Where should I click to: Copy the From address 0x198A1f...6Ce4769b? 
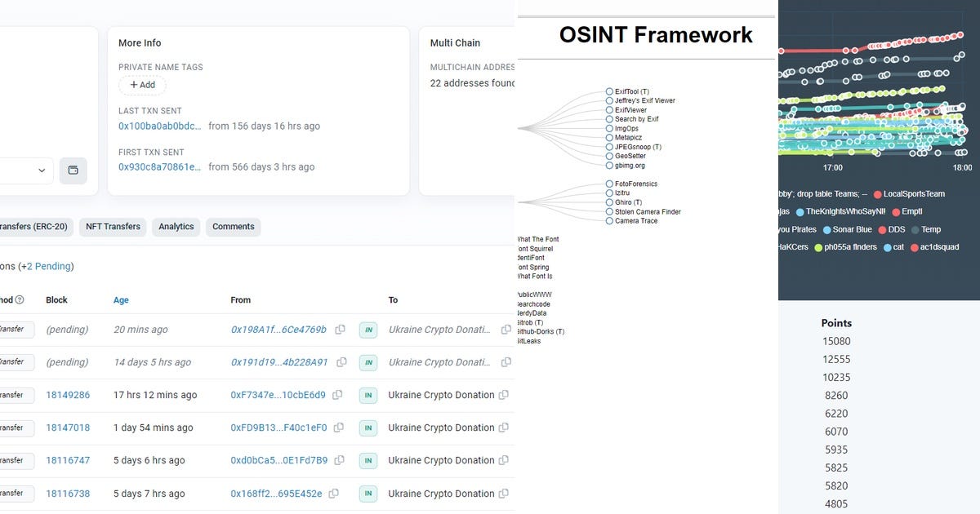(342, 330)
